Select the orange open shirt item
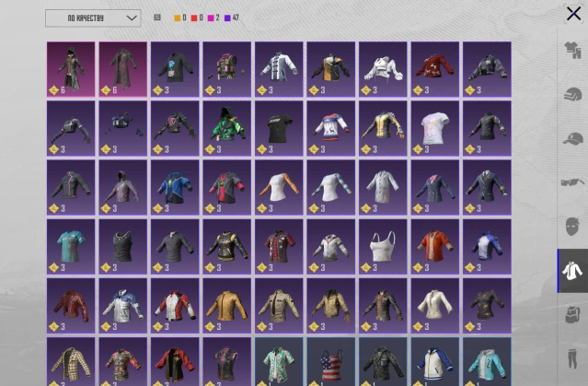 tap(435, 247)
